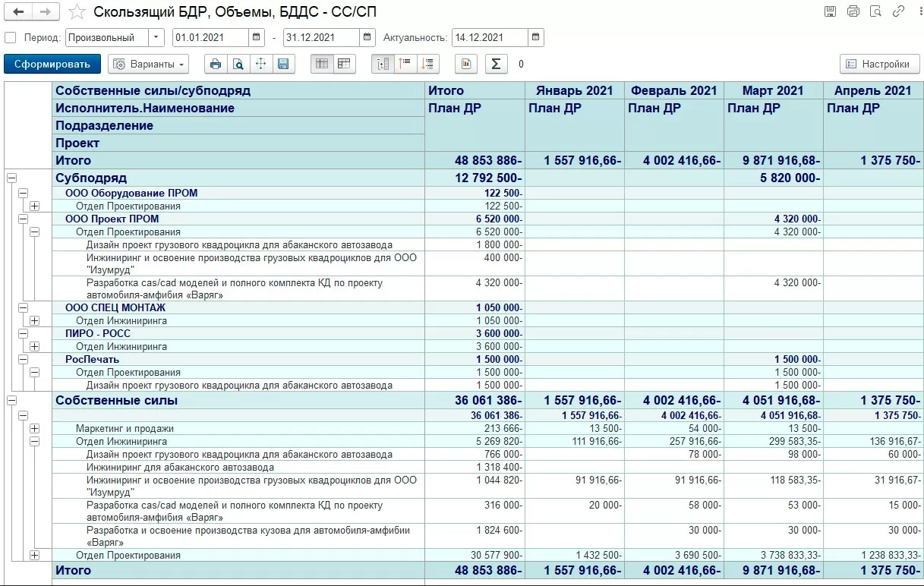Click the sum (Σ) icon
This screenshot has width=924, height=586.
click(496, 65)
